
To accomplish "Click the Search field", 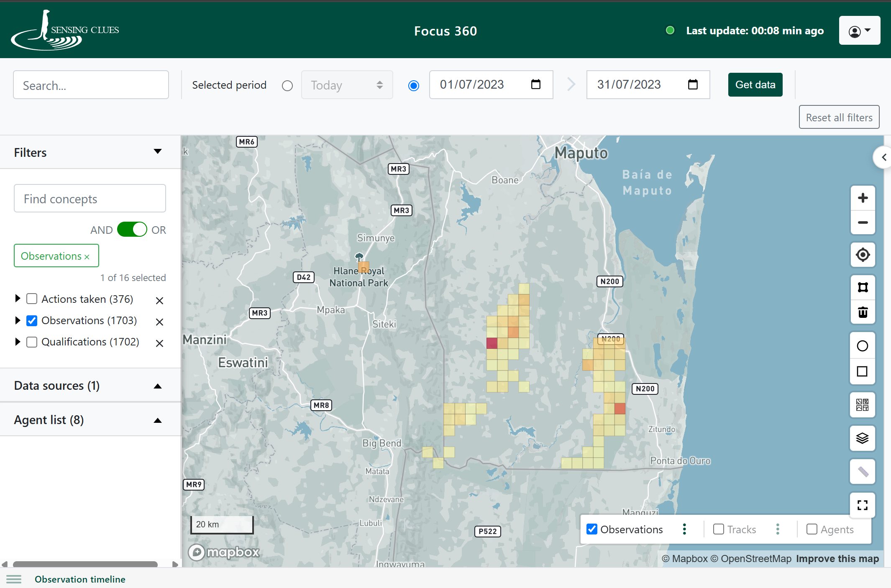I will 91,85.
